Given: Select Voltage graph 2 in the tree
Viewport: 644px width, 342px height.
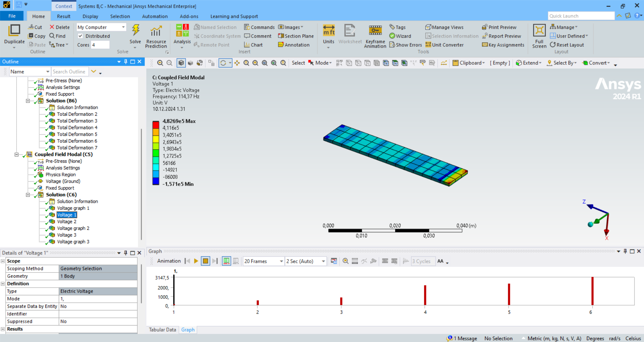Looking at the screenshot, I should pyautogui.click(x=73, y=228).
